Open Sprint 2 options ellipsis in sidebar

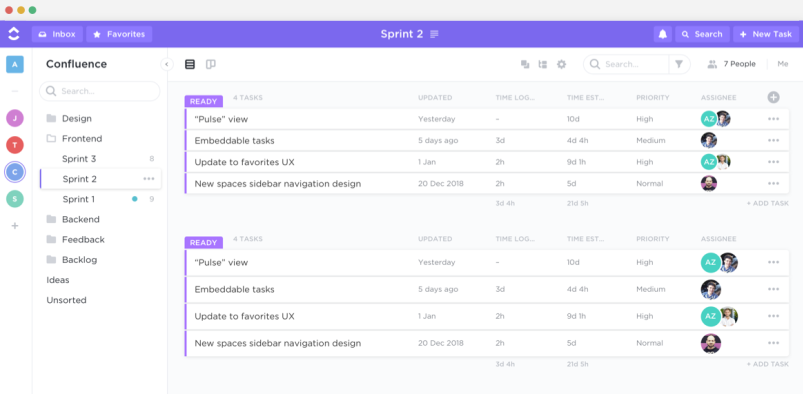149,179
